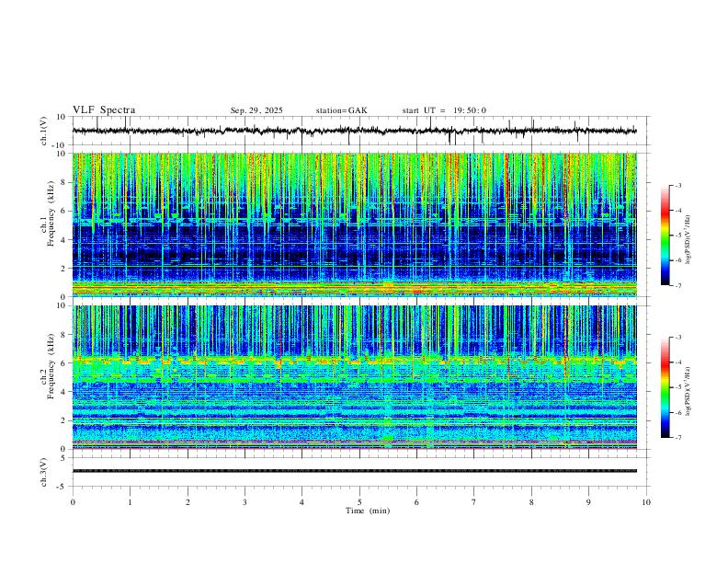Click the "-7" tick on ch.2 colorbar
This screenshot has width=728, height=563.
pyautogui.click(x=678, y=438)
